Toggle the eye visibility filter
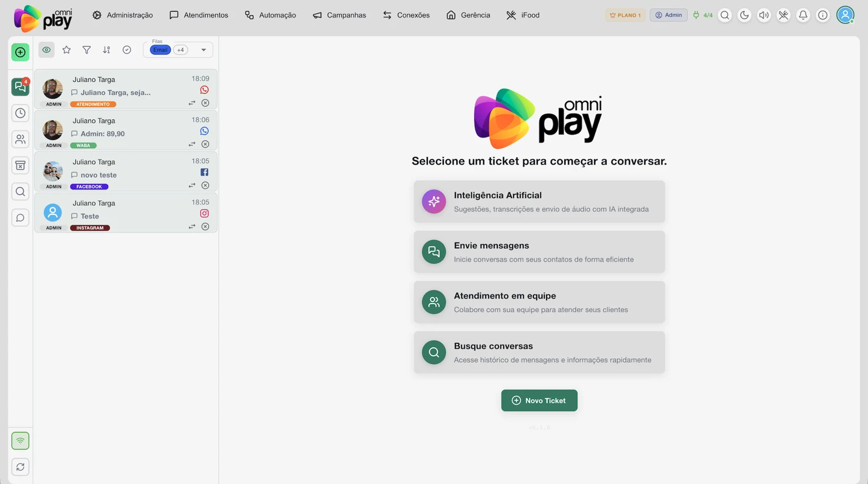Image resolution: width=868 pixels, height=484 pixels. pyautogui.click(x=46, y=50)
